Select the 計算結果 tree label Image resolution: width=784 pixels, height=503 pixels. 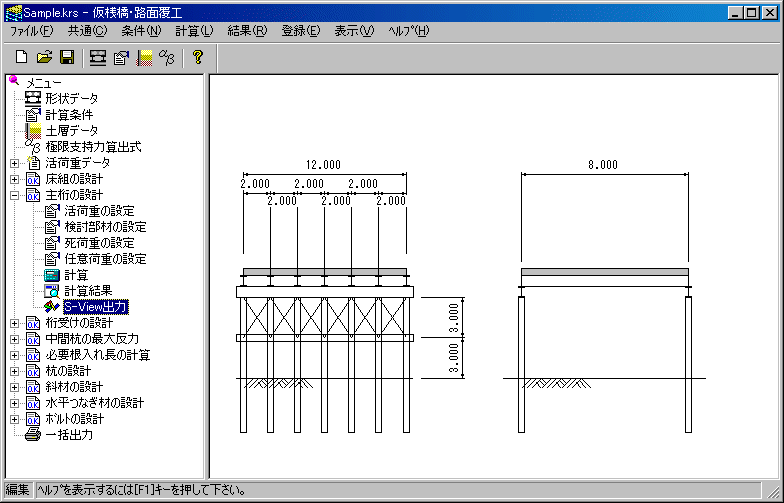point(88,290)
